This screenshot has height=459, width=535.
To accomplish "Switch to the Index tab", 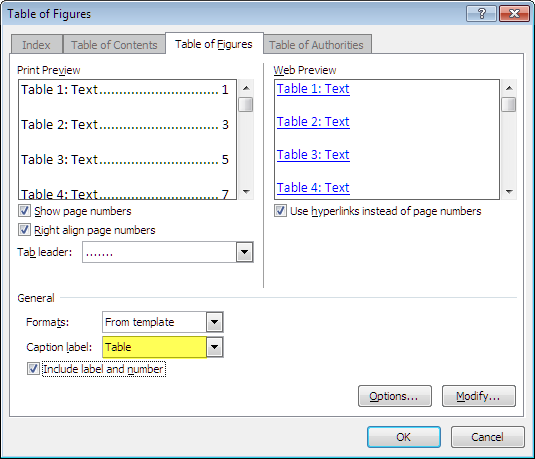I will (37, 45).
